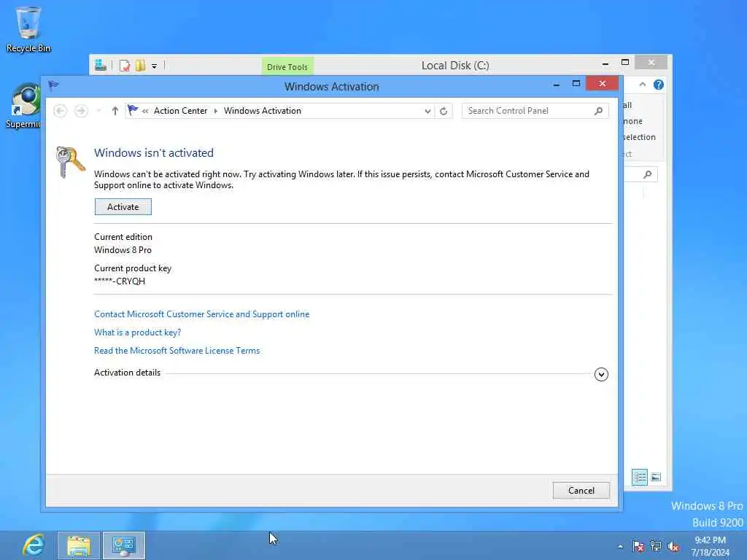Click the Activate button

(123, 206)
